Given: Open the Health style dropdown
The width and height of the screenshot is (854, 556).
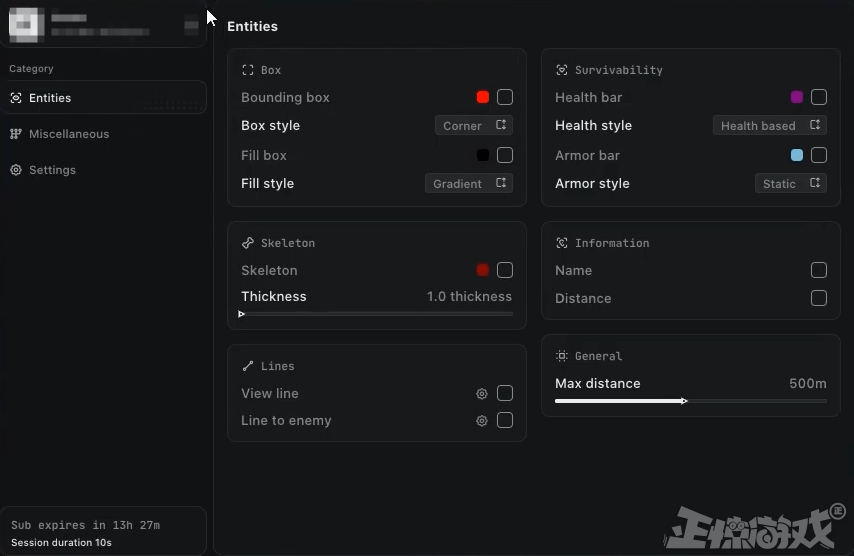Looking at the screenshot, I should click(x=769, y=126).
